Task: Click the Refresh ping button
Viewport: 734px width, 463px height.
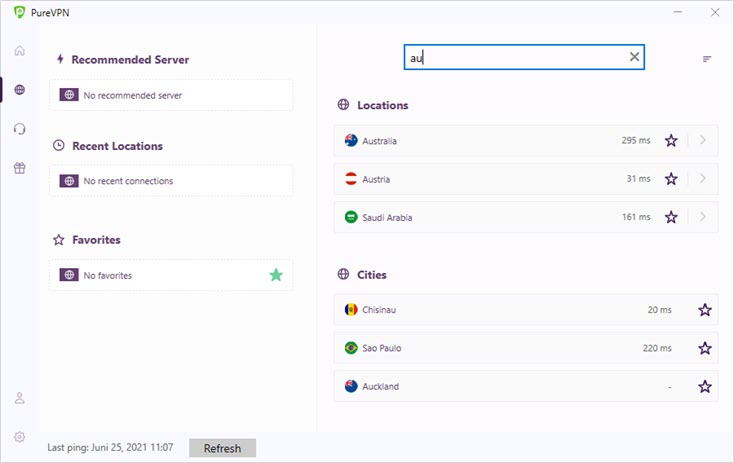Action: pos(222,448)
